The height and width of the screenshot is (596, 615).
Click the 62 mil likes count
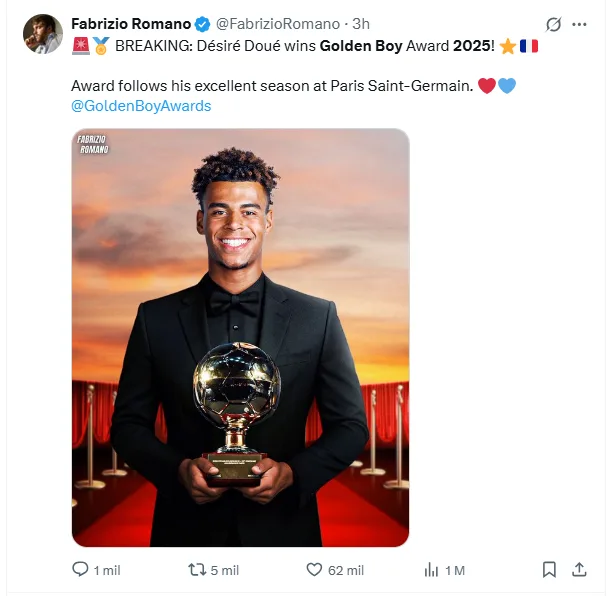[x=346, y=570]
